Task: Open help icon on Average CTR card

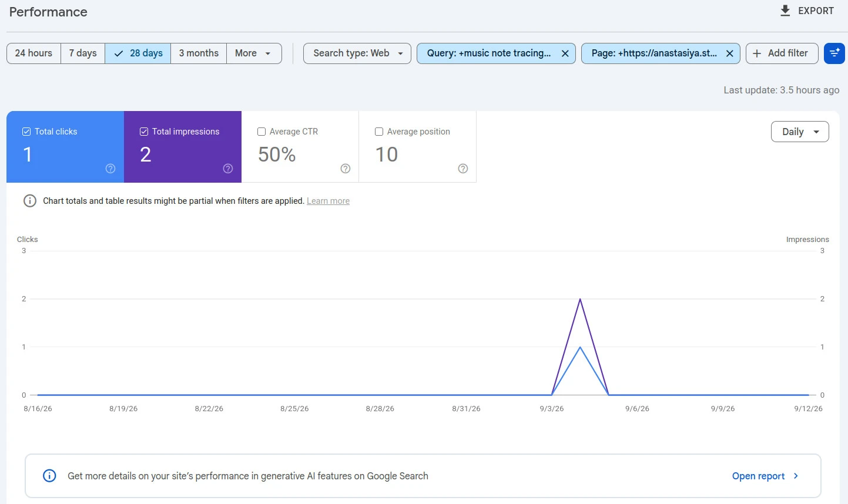Action: pos(346,169)
